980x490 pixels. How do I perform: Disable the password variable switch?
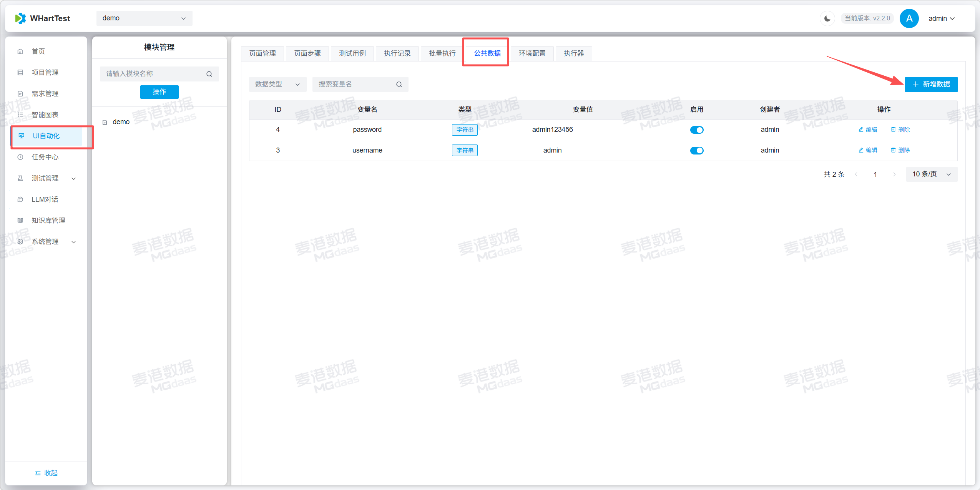tap(696, 130)
